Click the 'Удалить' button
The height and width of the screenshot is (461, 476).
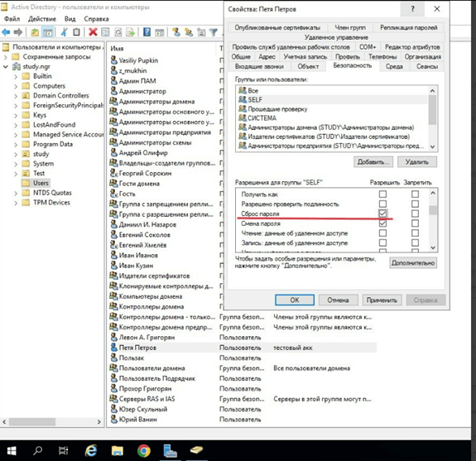point(416,161)
